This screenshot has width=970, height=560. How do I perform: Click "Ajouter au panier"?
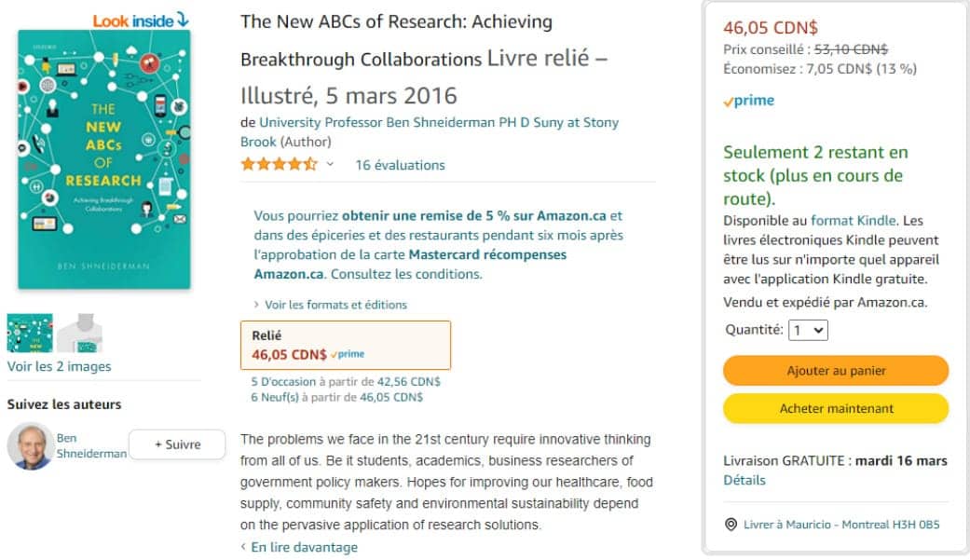836,371
